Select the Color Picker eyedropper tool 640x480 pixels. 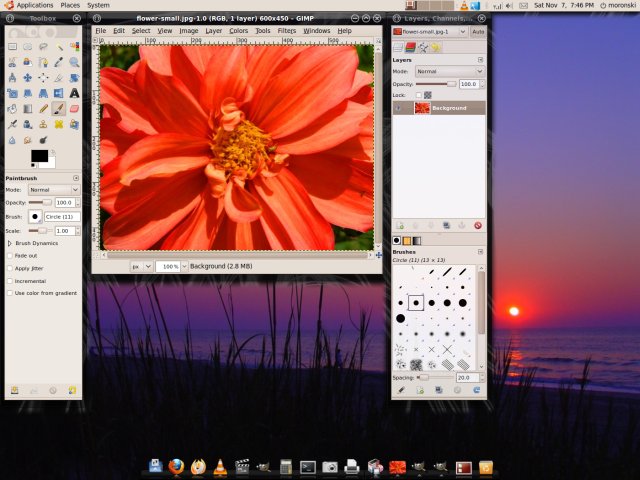click(59, 62)
